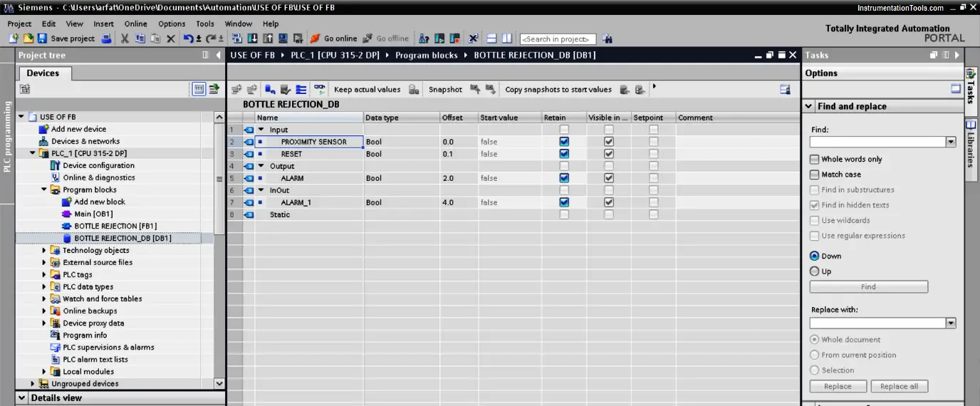This screenshot has height=406, width=980.
Task: Click the Expand all rows icon in DB toolbar
Action: (301, 89)
